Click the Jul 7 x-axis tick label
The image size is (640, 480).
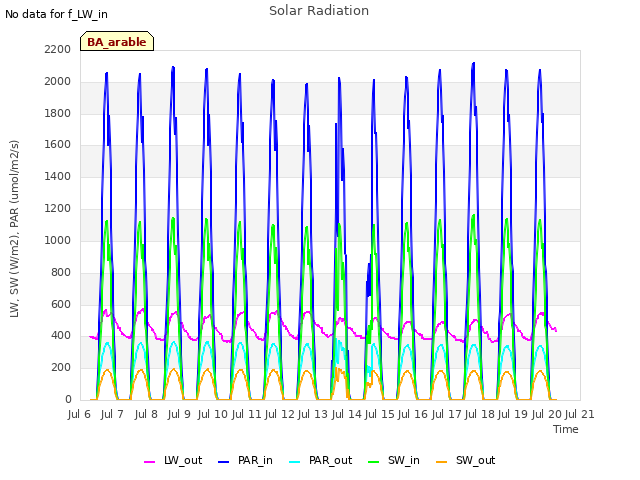pos(112,414)
